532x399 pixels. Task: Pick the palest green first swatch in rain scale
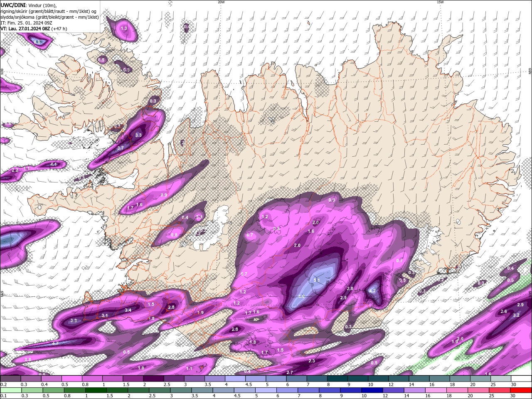[10, 390]
